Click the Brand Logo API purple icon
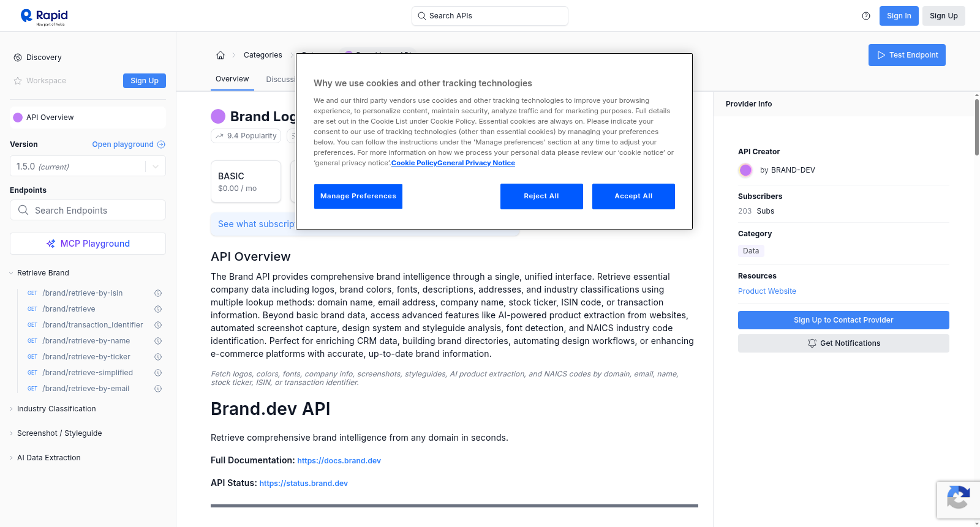The height and width of the screenshot is (527, 980). (218, 116)
